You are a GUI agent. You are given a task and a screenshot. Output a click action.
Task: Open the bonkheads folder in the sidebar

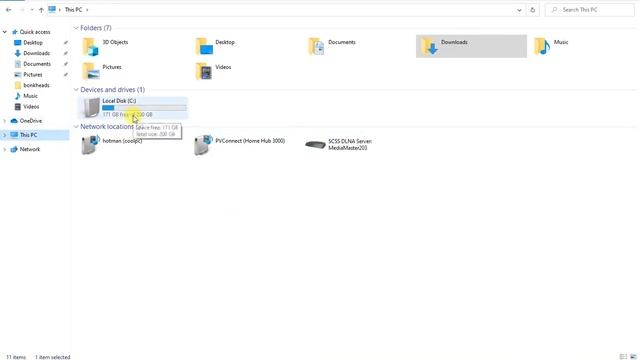tap(36, 85)
